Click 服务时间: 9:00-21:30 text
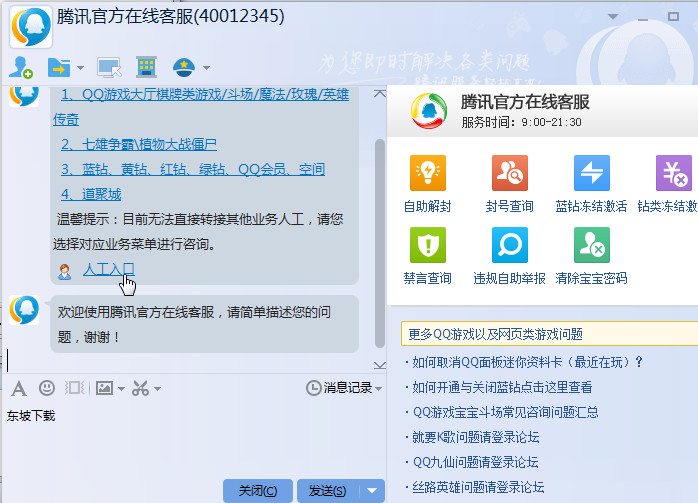Screen dimensions: 698x503 pos(521,122)
